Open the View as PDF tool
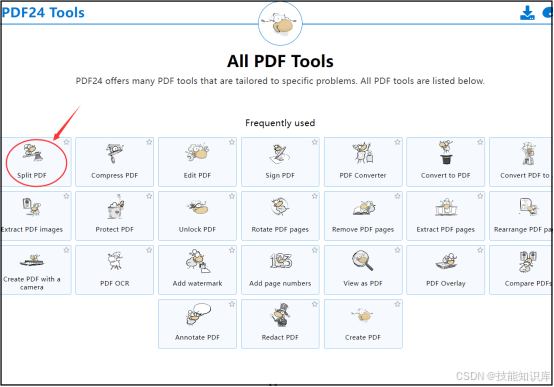 pos(363,270)
